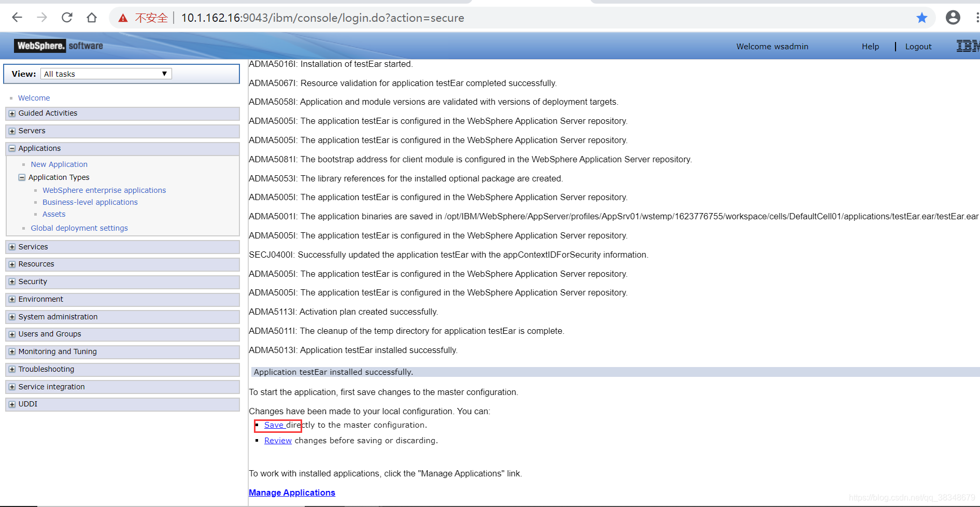Click the WebSphere software logo
Screen dimensions: 980x507
pyautogui.click(x=59, y=46)
